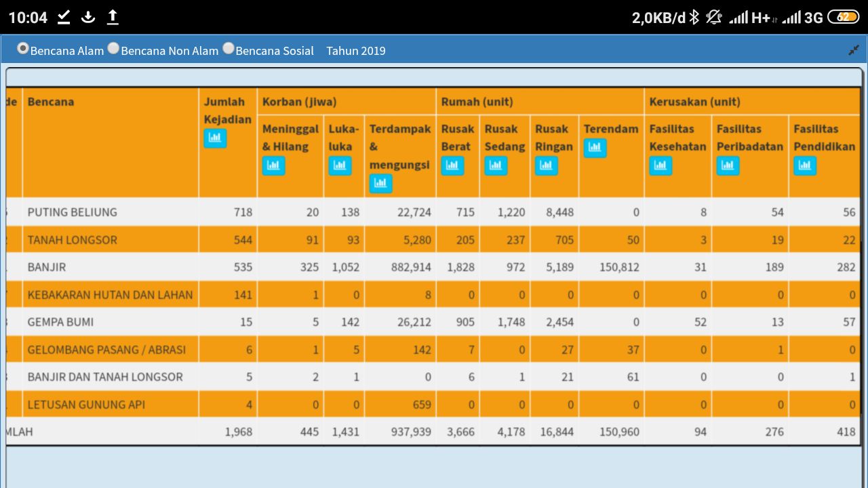The height and width of the screenshot is (488, 868).
Task: Tap the download icon in status bar
Action: tap(88, 17)
